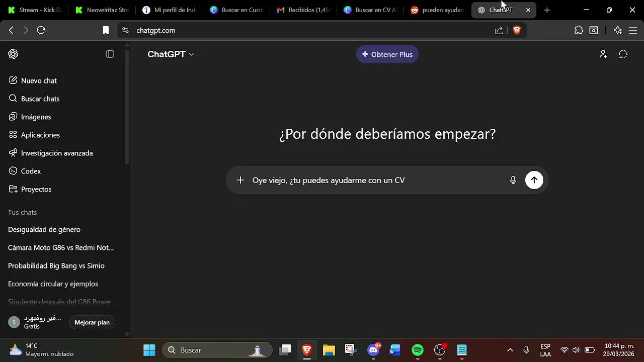
Task: Switch to 'Buscar en Curric' tab
Action: tap(236, 10)
